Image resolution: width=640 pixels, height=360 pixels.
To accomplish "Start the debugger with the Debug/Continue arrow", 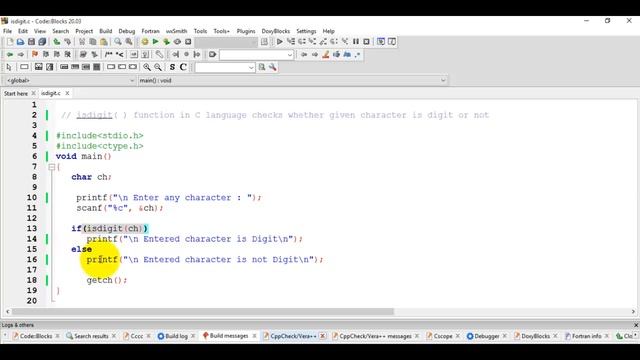I will (280, 42).
